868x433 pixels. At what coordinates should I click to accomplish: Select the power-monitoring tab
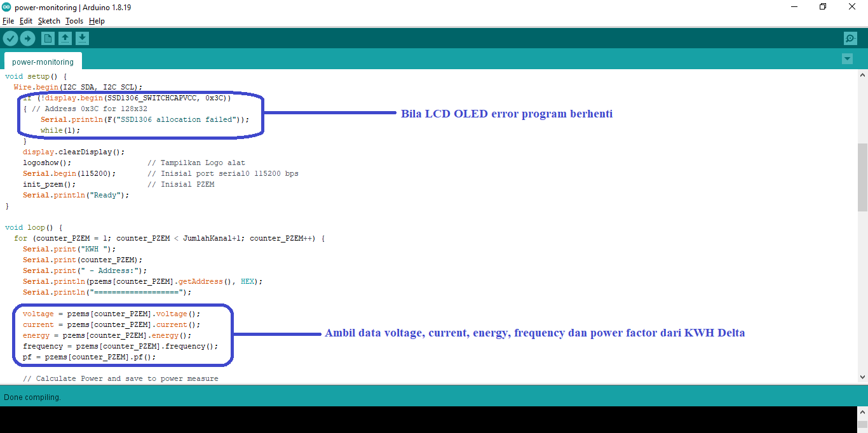[x=43, y=62]
